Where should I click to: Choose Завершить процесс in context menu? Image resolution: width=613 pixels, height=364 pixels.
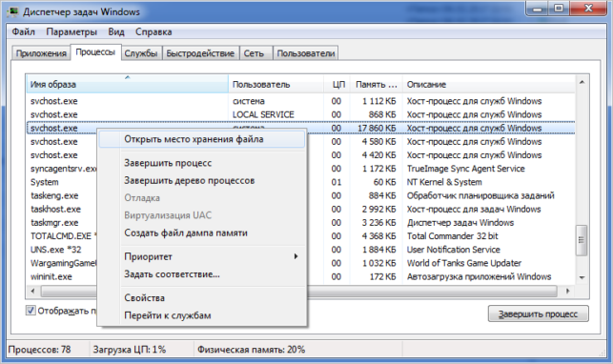click(x=202, y=163)
